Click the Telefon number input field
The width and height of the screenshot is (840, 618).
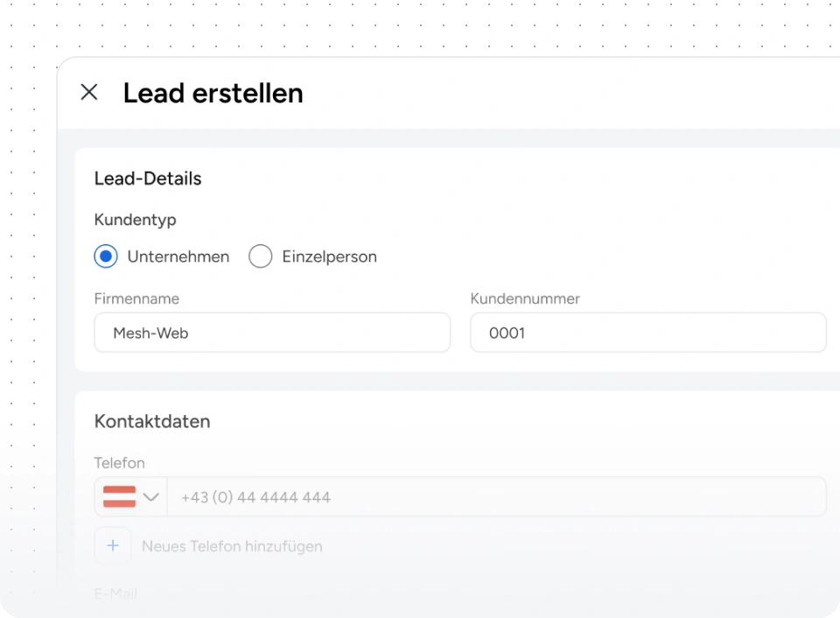coord(495,497)
